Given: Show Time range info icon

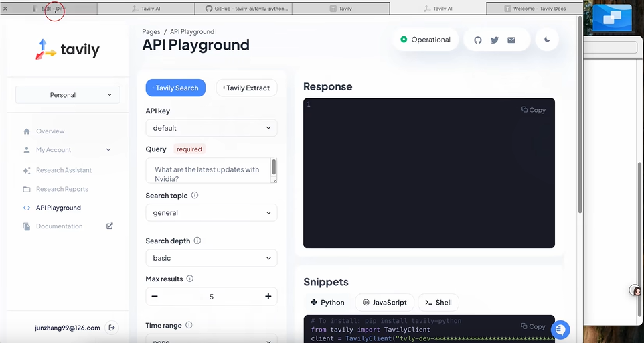Looking at the screenshot, I should [x=189, y=325].
